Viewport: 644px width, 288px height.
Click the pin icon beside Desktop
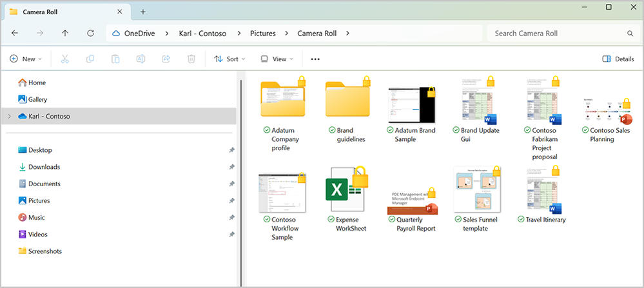tap(231, 150)
